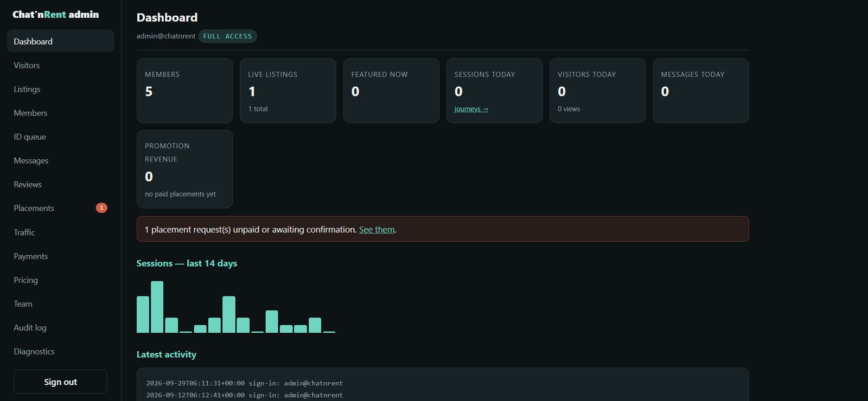The height and width of the screenshot is (401, 868).
Task: Click the Sign out button
Action: tap(60, 381)
